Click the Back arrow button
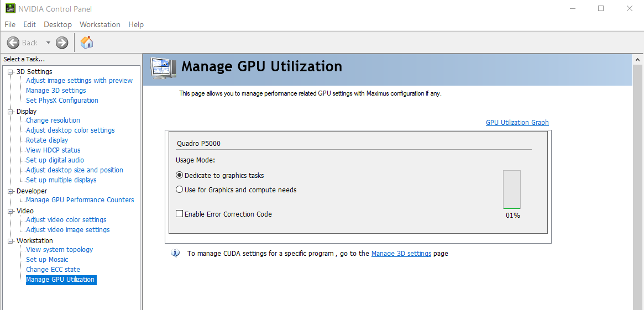This screenshot has height=310, width=644. tap(13, 43)
